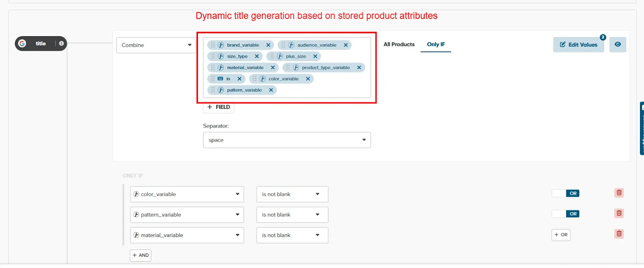Viewport: 644px width, 268px height.
Task: Open the material_variable condition field dropdown
Action: [x=187, y=235]
